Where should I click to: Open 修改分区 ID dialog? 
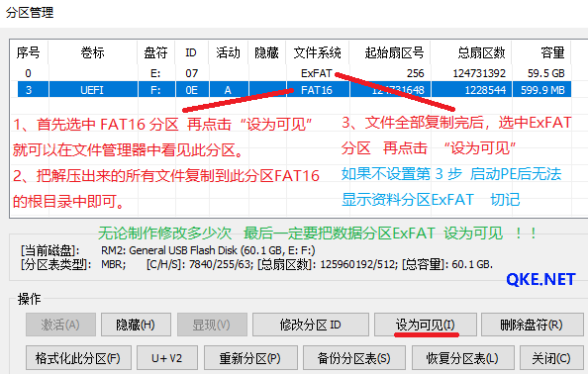click(x=311, y=325)
